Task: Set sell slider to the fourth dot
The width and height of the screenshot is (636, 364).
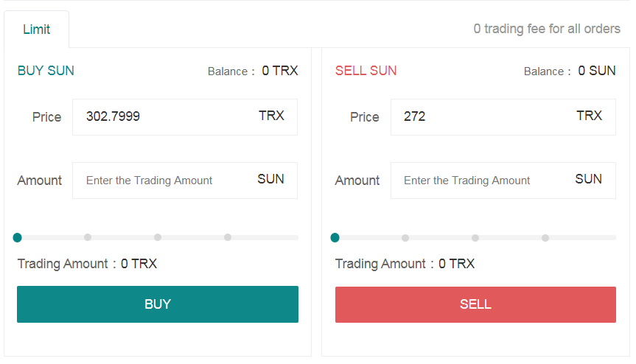Action: point(545,237)
